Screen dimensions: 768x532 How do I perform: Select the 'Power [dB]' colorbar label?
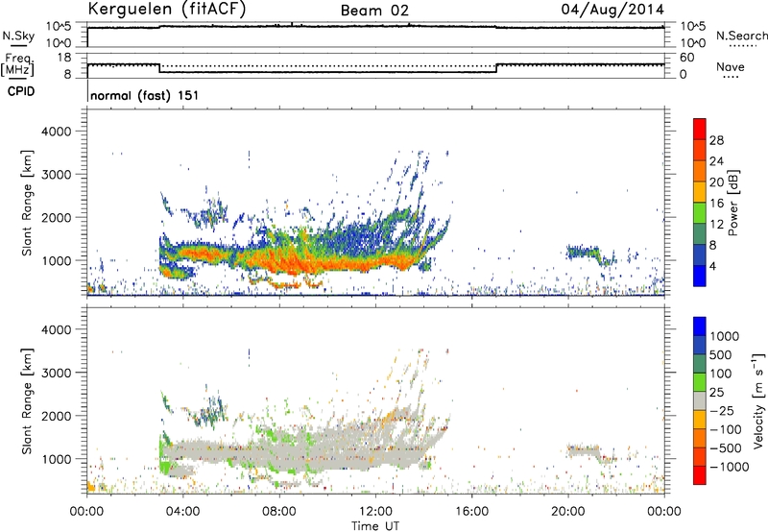(733, 203)
